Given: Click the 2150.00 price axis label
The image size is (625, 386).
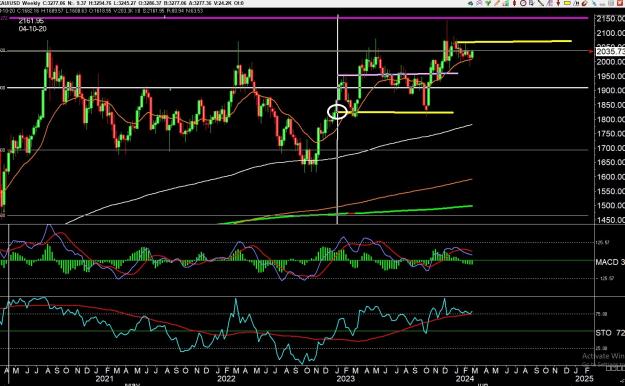Looking at the screenshot, I should coord(610,19).
